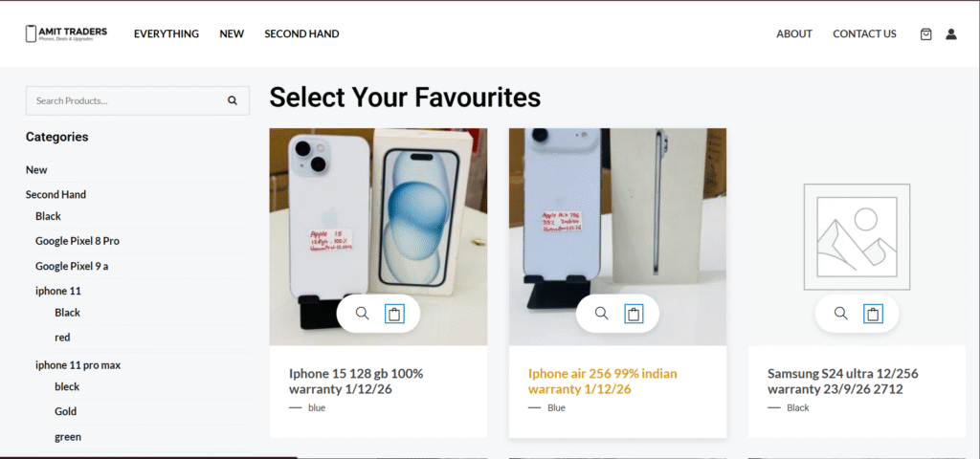Open the Iphone 15 product photo thumbnail

378,237
